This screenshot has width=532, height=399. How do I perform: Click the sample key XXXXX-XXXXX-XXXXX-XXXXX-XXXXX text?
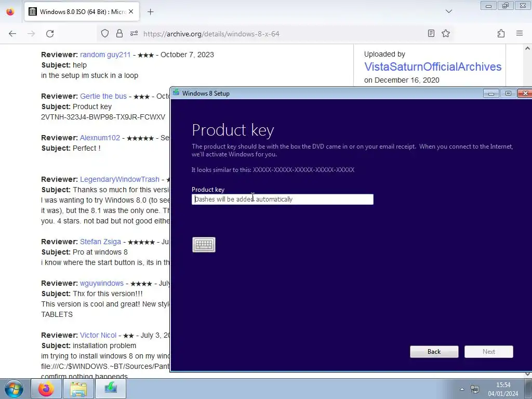303,170
